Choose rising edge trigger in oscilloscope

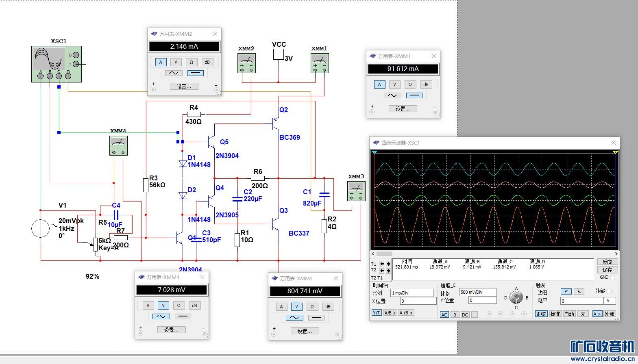tap(566, 292)
